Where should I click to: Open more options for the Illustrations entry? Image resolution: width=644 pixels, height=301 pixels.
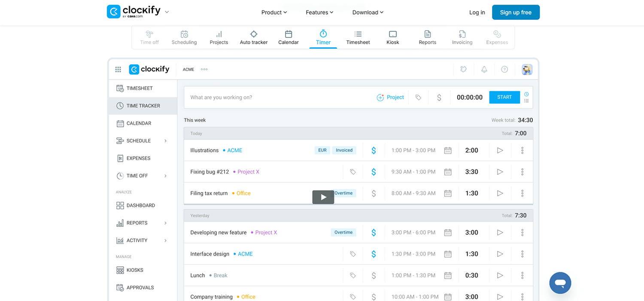pos(522,150)
